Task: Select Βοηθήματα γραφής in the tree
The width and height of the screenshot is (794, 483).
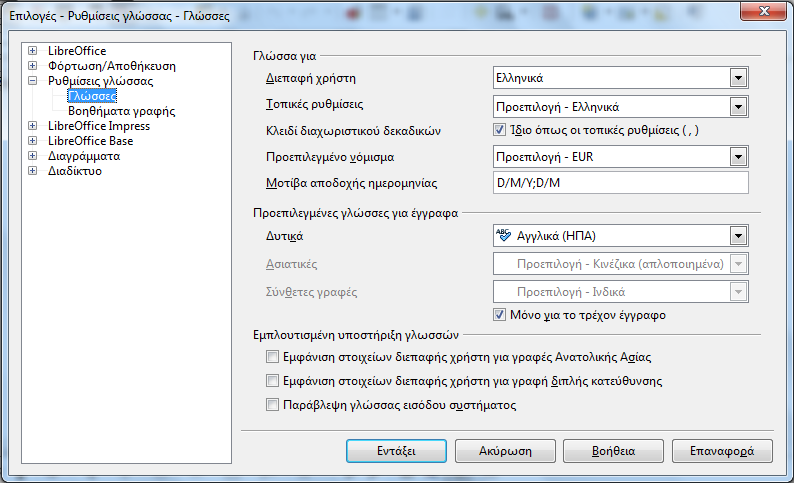Action: [x=122, y=111]
